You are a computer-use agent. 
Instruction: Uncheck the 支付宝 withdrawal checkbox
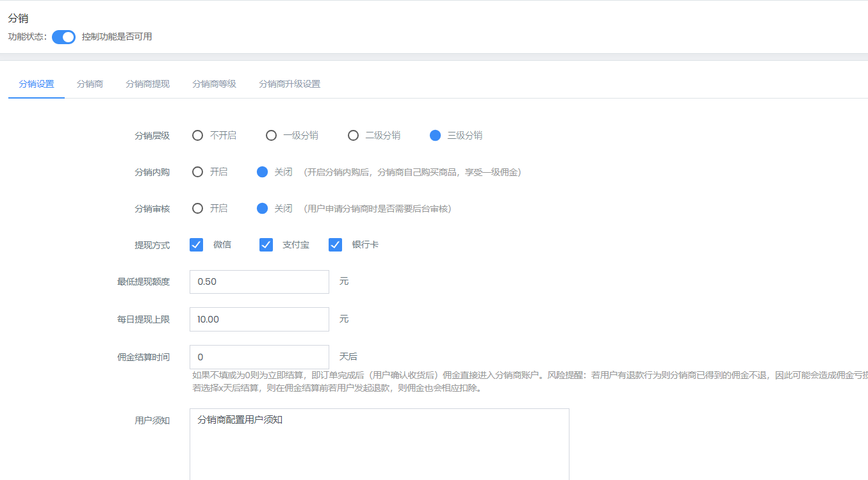(x=266, y=245)
